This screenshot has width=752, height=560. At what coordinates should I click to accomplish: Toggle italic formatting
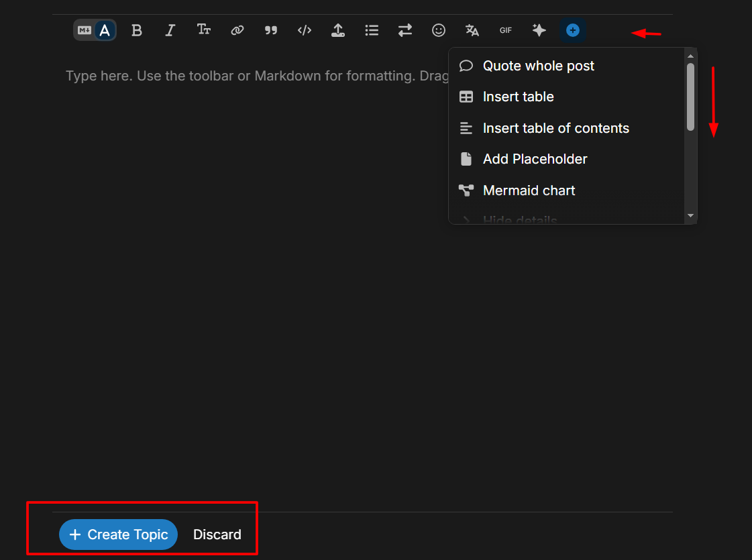[170, 30]
